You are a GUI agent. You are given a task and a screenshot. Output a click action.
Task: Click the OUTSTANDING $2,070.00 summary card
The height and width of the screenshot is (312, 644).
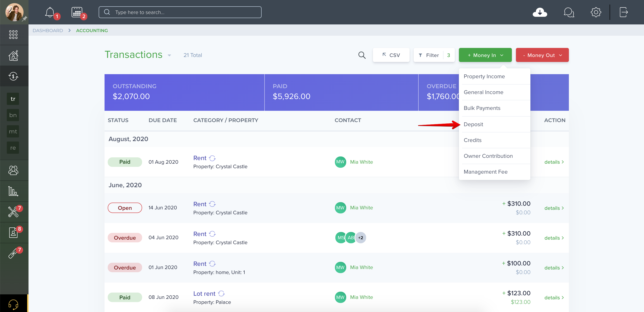[184, 92]
